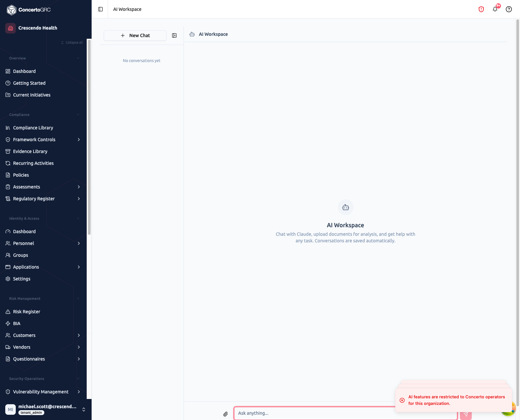The height and width of the screenshot is (420, 520).
Task: Click Crescendo Health organization name
Action: (38, 28)
